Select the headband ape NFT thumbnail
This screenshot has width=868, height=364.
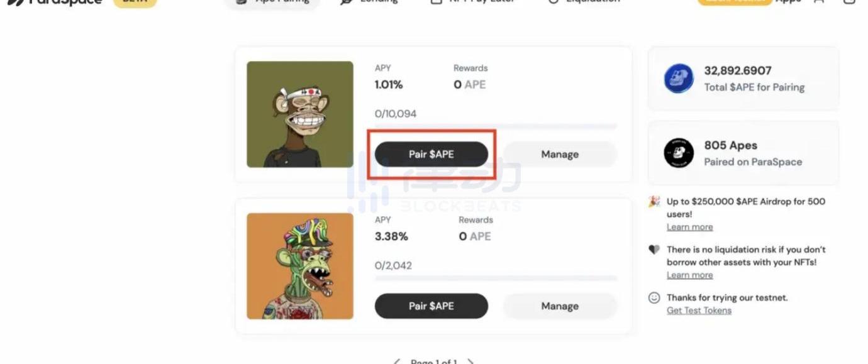pyautogui.click(x=299, y=114)
